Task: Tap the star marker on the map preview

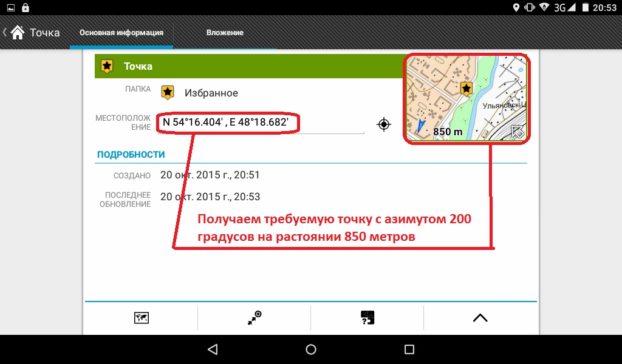Action: click(x=466, y=89)
